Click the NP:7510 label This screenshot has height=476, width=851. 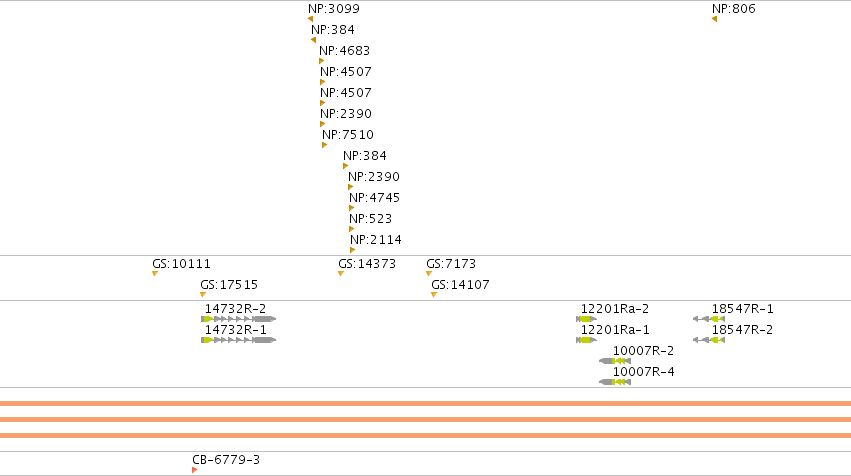[x=348, y=135]
